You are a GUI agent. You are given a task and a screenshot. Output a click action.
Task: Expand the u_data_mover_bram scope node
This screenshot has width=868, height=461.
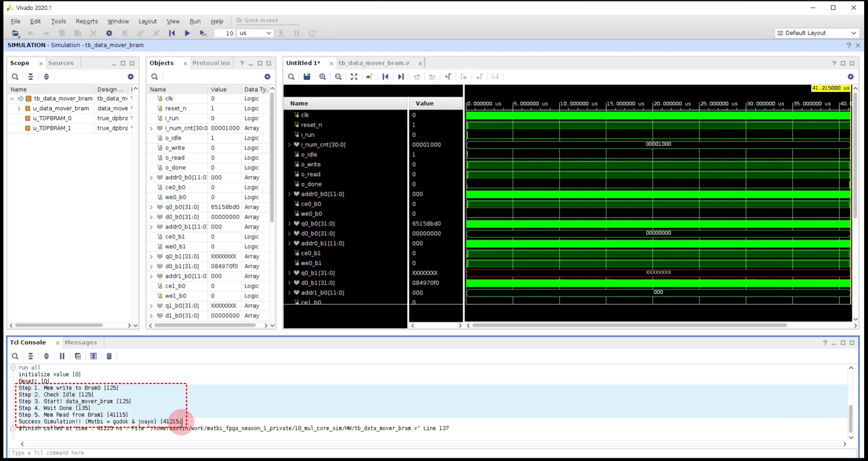point(19,109)
